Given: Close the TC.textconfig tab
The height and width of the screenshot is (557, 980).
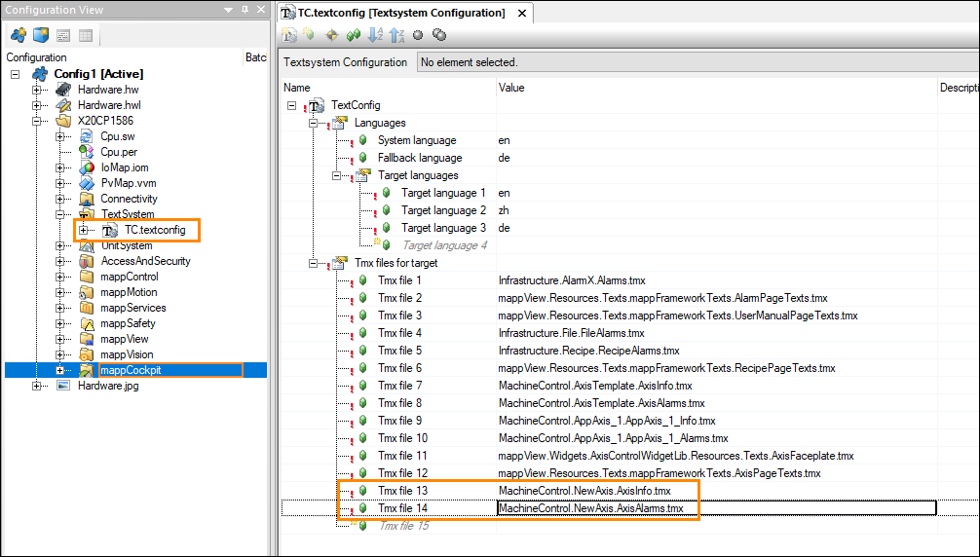Looking at the screenshot, I should 521,14.
